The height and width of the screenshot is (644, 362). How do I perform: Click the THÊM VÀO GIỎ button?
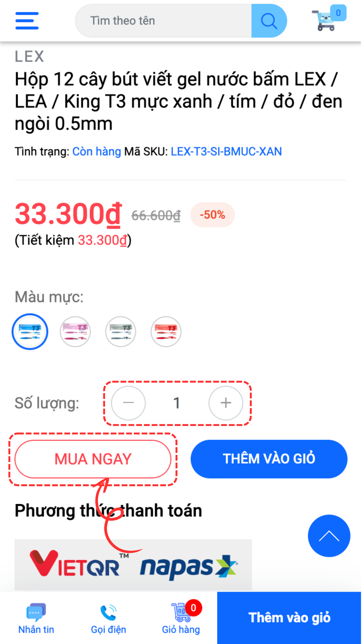coord(269,459)
